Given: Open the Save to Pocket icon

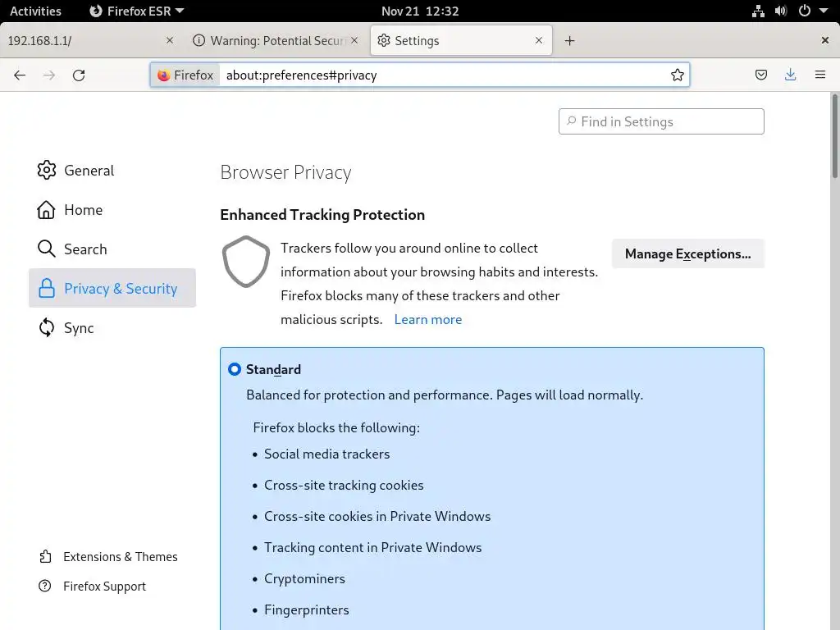Looking at the screenshot, I should pos(761,75).
